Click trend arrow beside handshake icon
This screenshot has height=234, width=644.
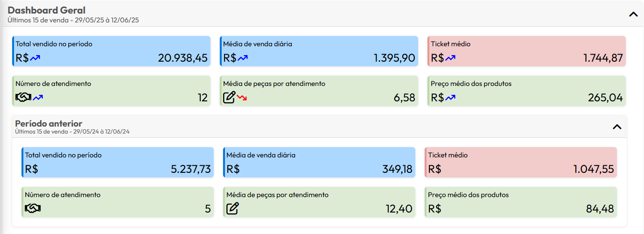coord(38,98)
